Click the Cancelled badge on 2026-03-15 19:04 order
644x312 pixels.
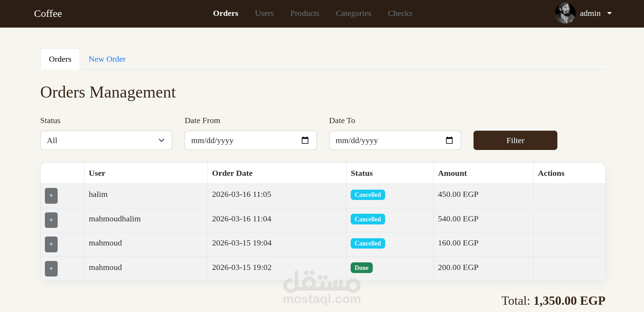tap(368, 243)
